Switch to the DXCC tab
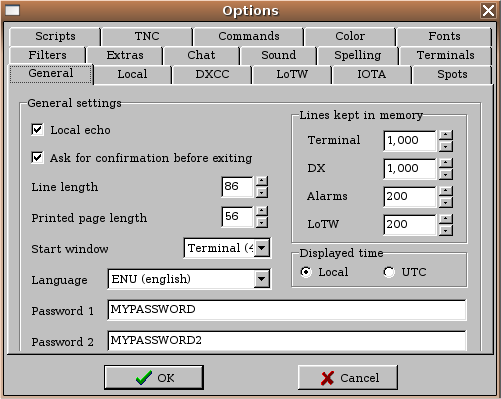 pyautogui.click(x=212, y=74)
